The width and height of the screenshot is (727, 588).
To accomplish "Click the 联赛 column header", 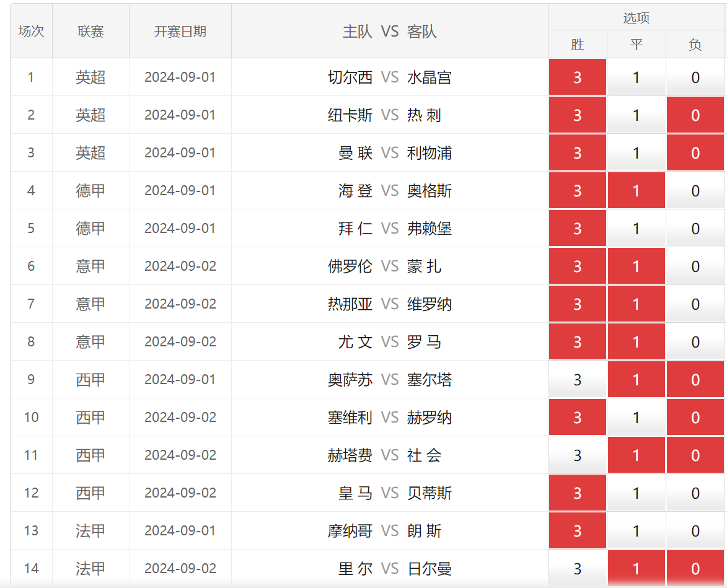I will point(90,31).
